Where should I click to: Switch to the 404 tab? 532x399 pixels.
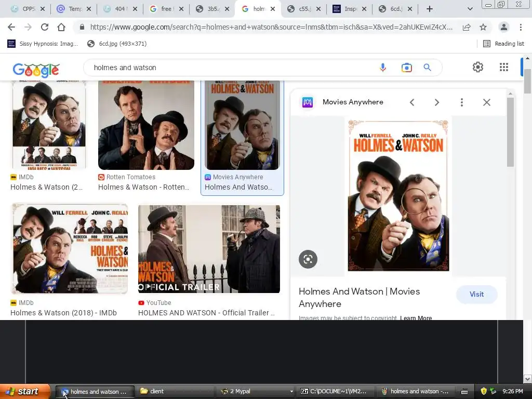[116, 9]
